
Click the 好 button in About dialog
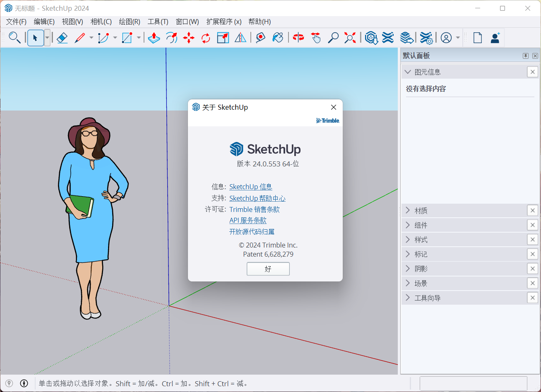tap(268, 269)
